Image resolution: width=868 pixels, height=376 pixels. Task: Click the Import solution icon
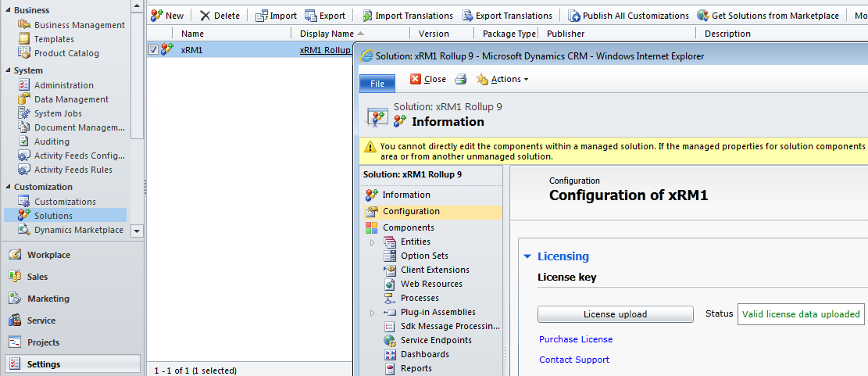pos(262,16)
